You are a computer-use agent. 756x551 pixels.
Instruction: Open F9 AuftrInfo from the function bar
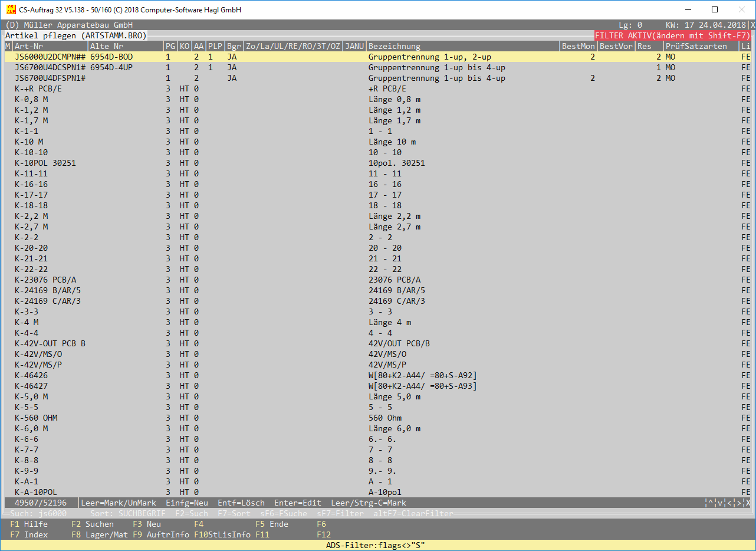click(160, 534)
